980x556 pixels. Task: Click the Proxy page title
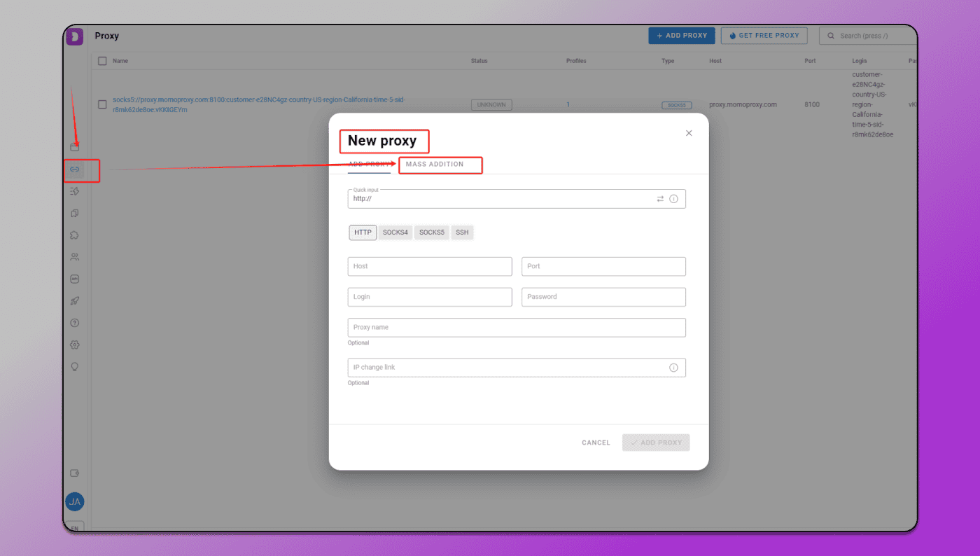[x=107, y=36]
